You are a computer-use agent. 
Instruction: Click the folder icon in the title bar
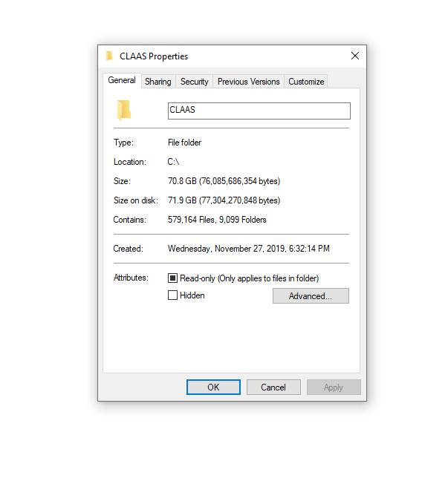pyautogui.click(x=109, y=56)
